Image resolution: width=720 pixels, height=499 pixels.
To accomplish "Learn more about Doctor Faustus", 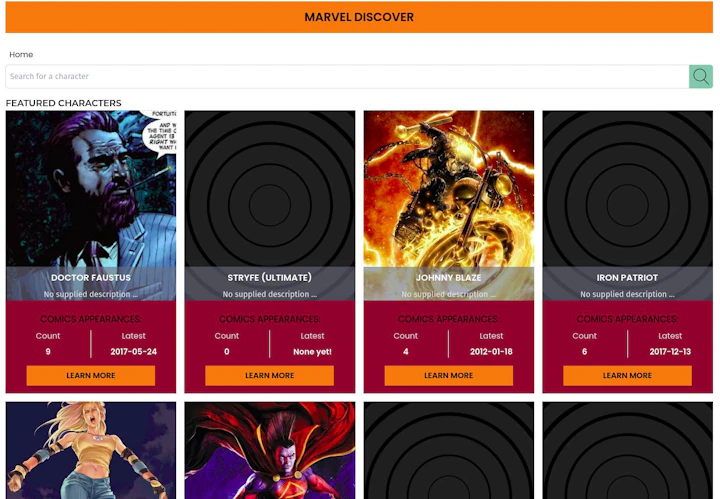I will pos(91,376).
